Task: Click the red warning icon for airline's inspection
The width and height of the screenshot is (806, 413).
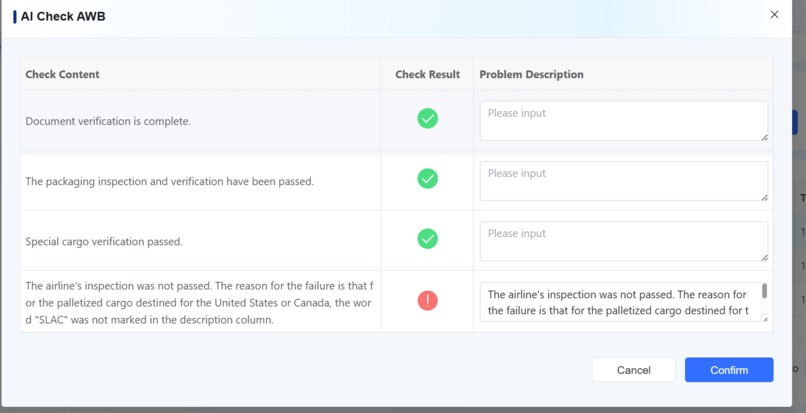Action: tap(427, 300)
